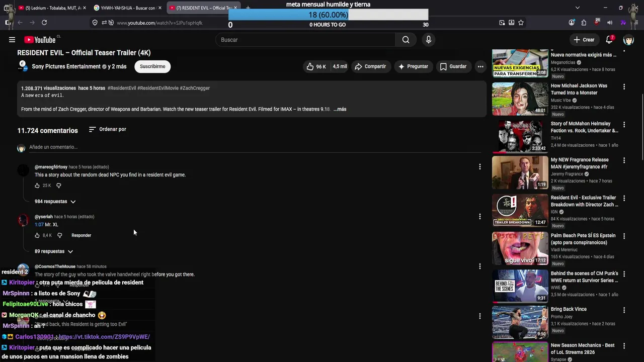Screen dimensions: 644x362
Task: Like the comment by @yseriah
Action: pos(37,235)
